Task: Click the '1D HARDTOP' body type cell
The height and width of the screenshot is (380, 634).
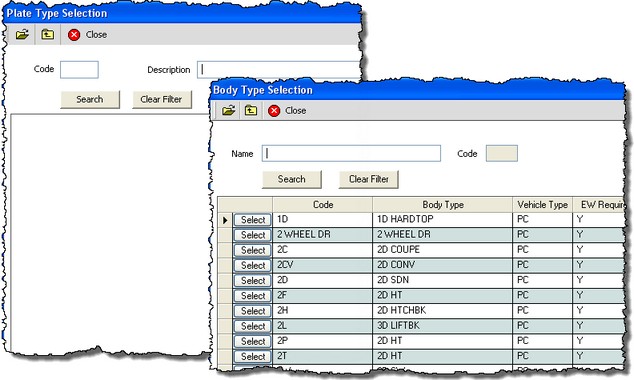Action: [442, 220]
